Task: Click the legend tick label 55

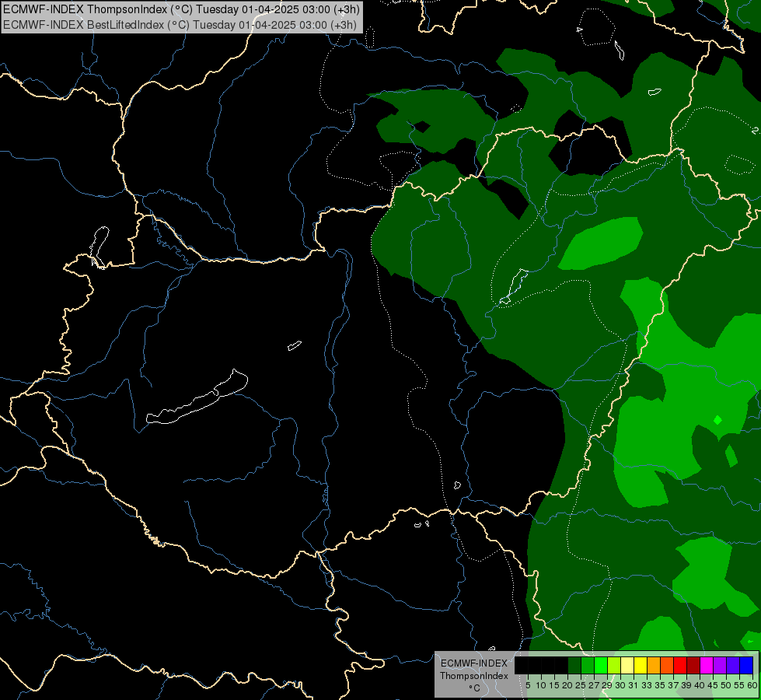Action: [739, 685]
